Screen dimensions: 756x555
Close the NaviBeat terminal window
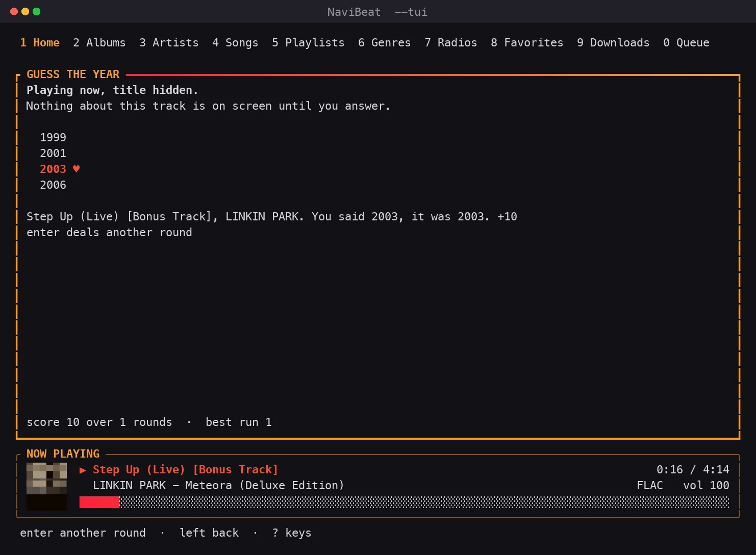14,11
